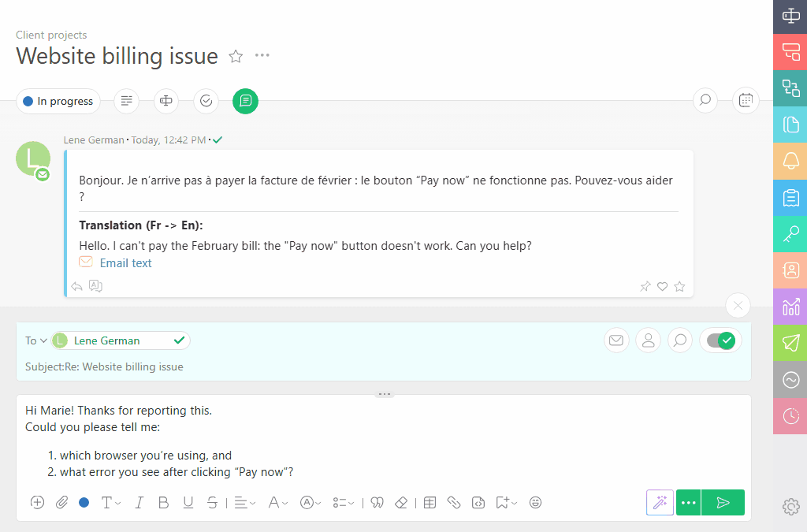Image resolution: width=807 pixels, height=532 pixels.
Task: Click the blue color dot in the toolbar
Action: coord(83,502)
